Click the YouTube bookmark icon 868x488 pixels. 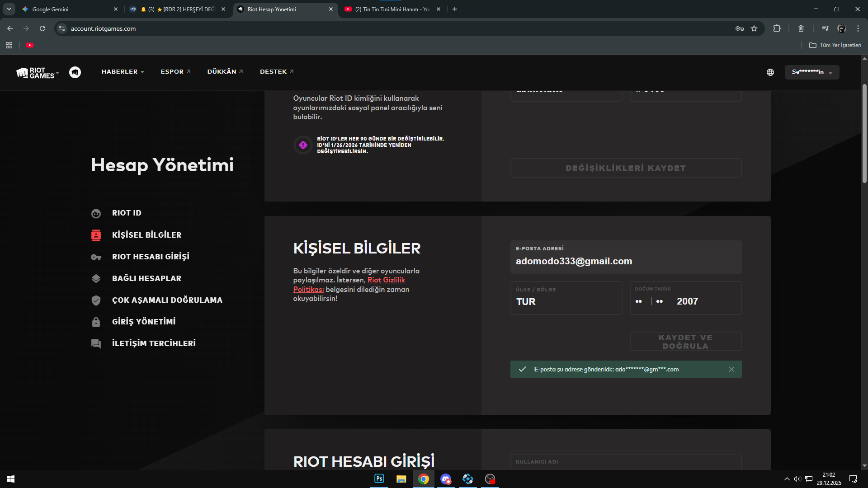(x=30, y=45)
